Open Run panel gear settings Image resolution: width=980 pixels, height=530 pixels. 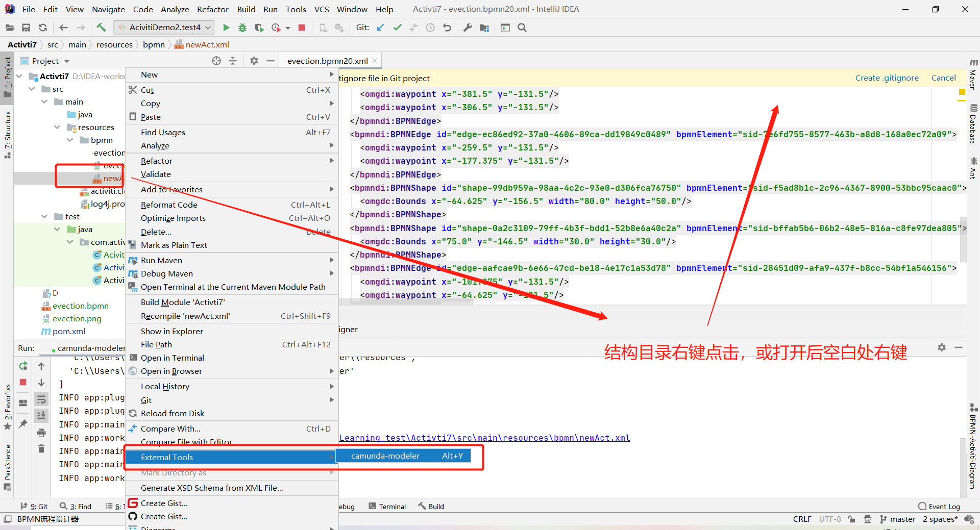pyautogui.click(x=942, y=347)
